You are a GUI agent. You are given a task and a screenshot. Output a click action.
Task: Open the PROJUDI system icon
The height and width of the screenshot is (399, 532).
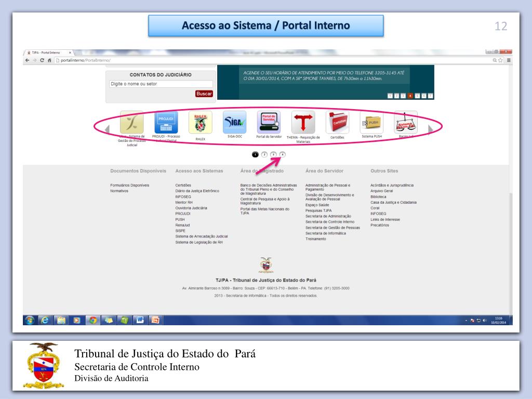pos(166,122)
